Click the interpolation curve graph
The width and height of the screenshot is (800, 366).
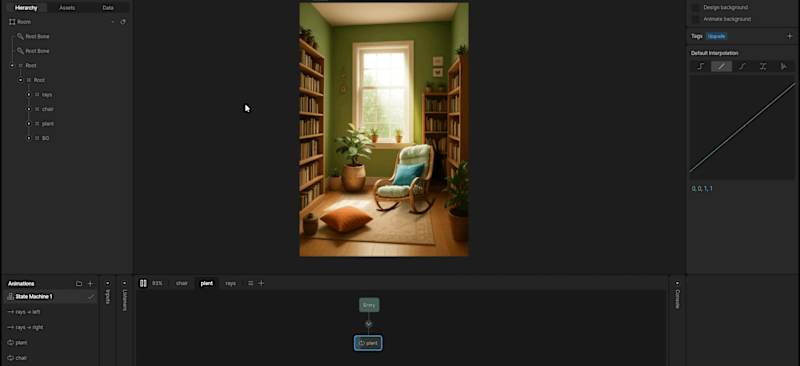[742, 128]
